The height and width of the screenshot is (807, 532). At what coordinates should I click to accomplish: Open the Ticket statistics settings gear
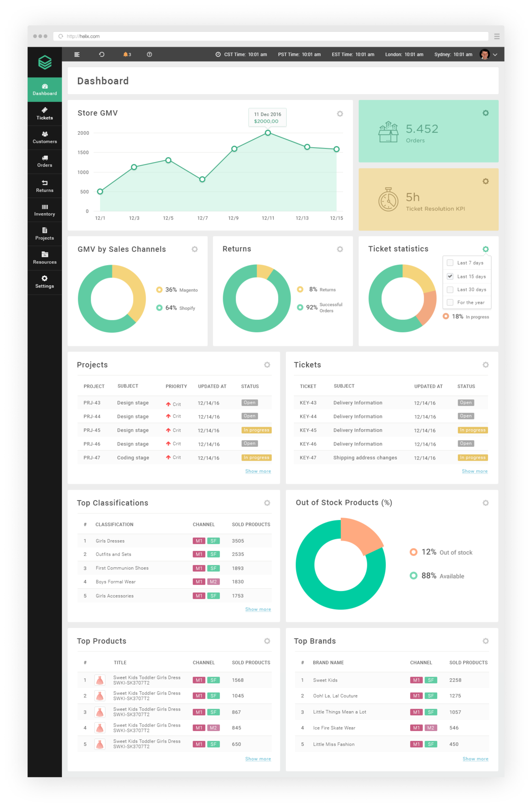485,249
